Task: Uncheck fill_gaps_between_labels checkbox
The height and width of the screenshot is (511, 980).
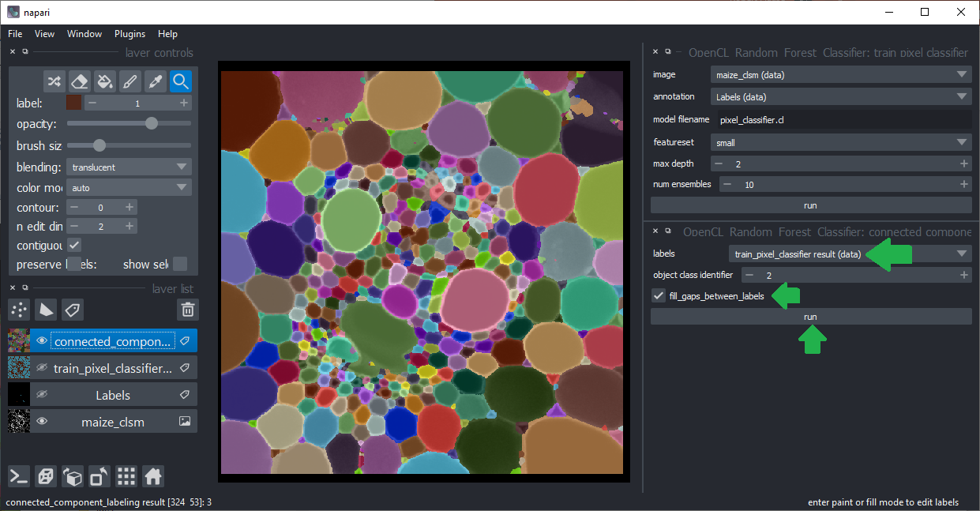Action: coord(659,296)
